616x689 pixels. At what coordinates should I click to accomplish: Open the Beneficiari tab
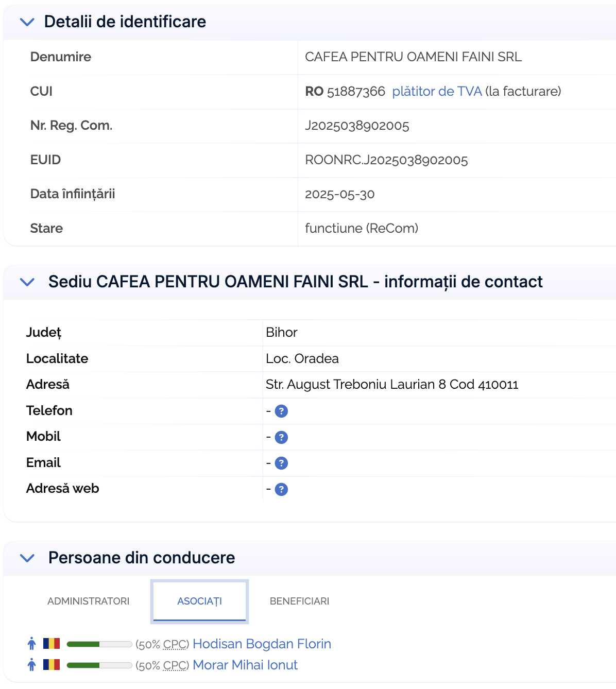tap(299, 601)
